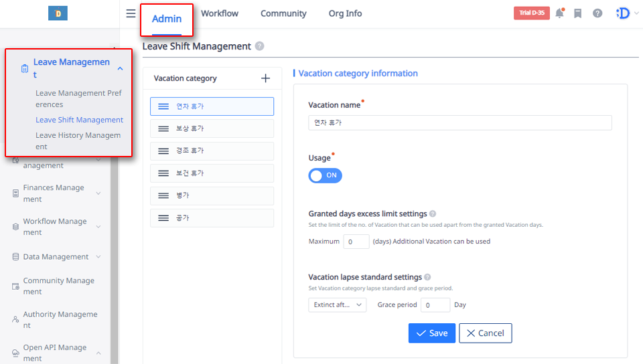Open the Extinct after dropdown
643x364 pixels.
click(x=338, y=305)
